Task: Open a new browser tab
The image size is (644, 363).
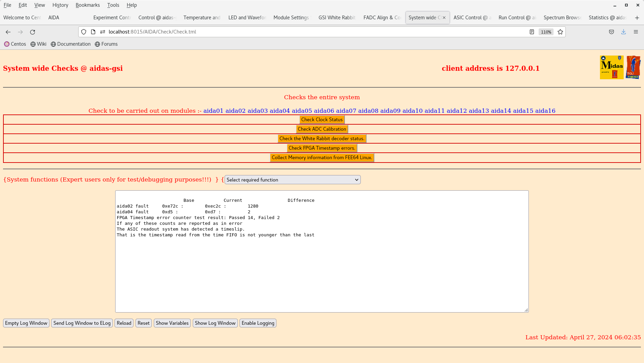Action: click(x=637, y=18)
